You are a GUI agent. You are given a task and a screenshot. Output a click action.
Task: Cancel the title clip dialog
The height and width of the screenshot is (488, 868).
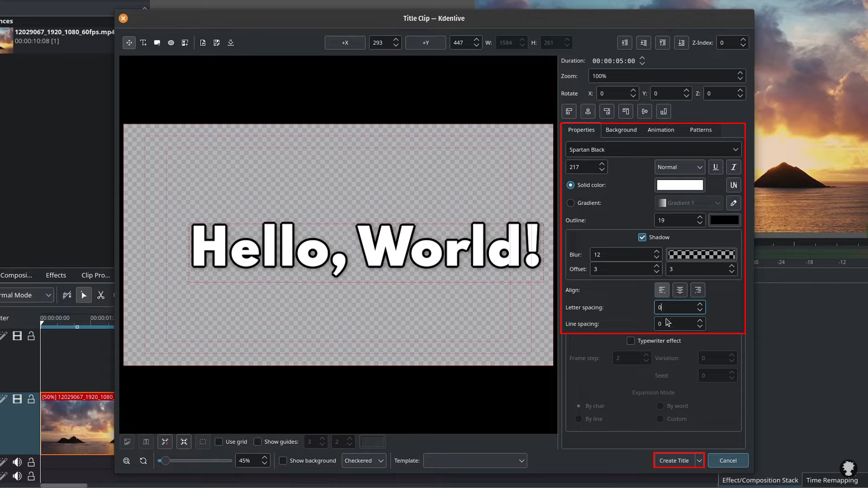[x=727, y=460]
